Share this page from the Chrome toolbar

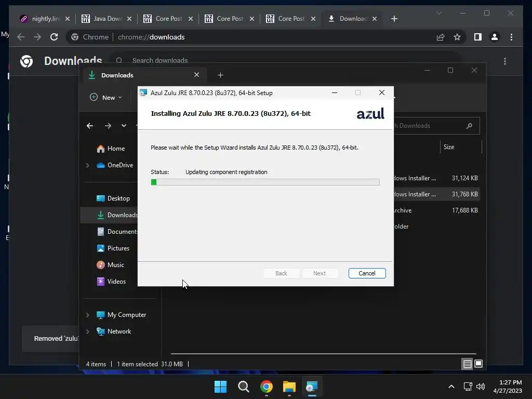(441, 37)
